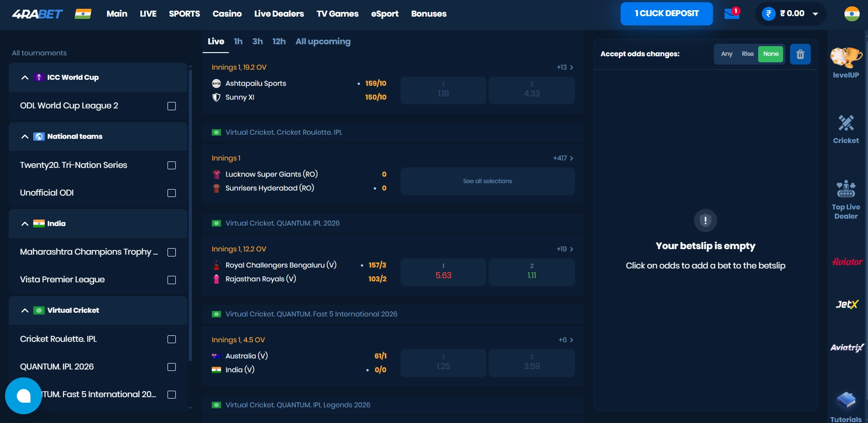Click See all selections button
Viewport: 868px width, 423px height.
(488, 181)
